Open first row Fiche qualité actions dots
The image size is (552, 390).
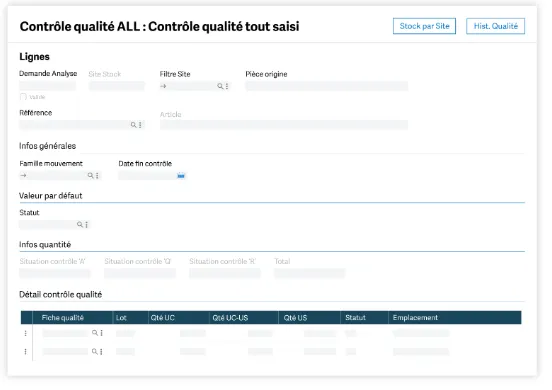coord(101,333)
